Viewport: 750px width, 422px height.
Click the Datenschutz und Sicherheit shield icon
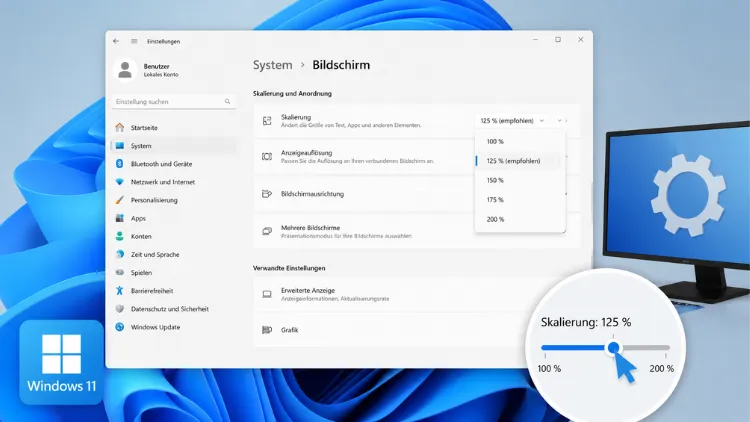point(120,309)
